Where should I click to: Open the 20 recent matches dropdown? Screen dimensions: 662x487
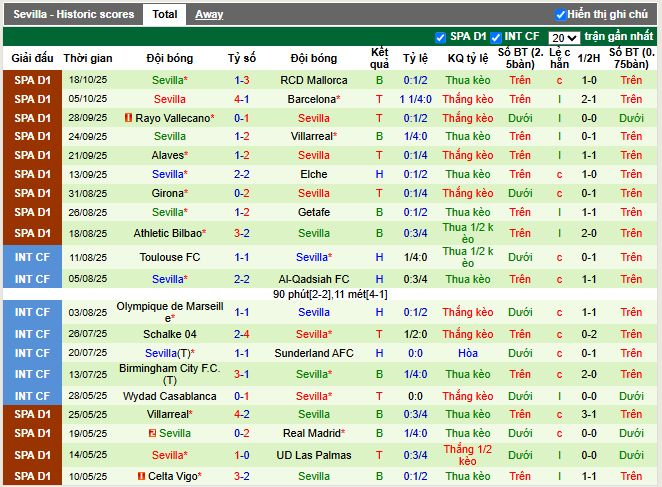[564, 37]
